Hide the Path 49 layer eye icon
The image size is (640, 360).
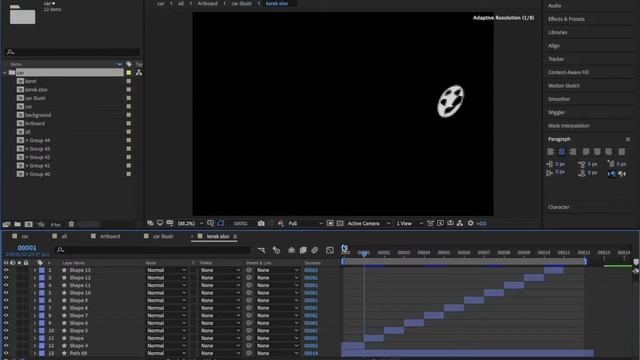coord(6,353)
